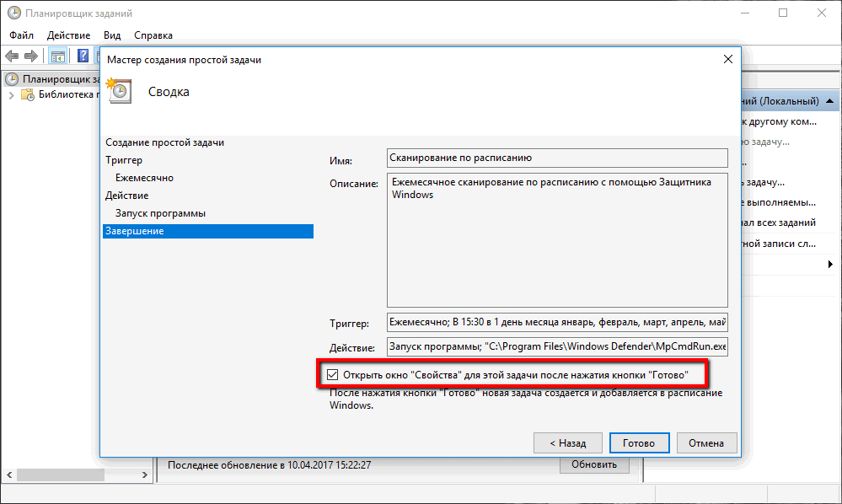Open the submenu arrow in Actions pane
842x504 pixels.
[830, 264]
